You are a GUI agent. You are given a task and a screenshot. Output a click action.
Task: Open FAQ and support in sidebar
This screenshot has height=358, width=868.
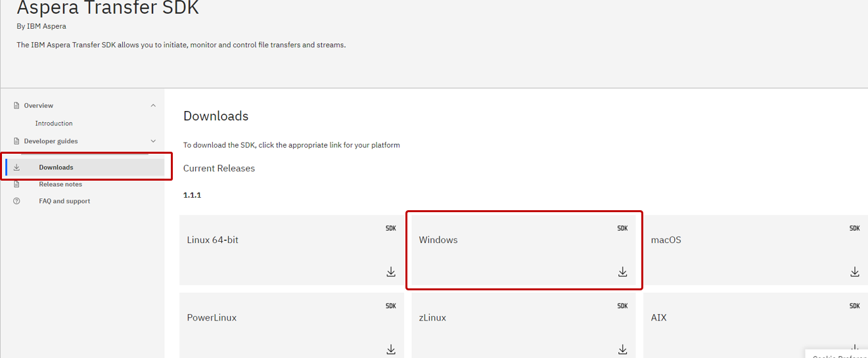[64, 202]
